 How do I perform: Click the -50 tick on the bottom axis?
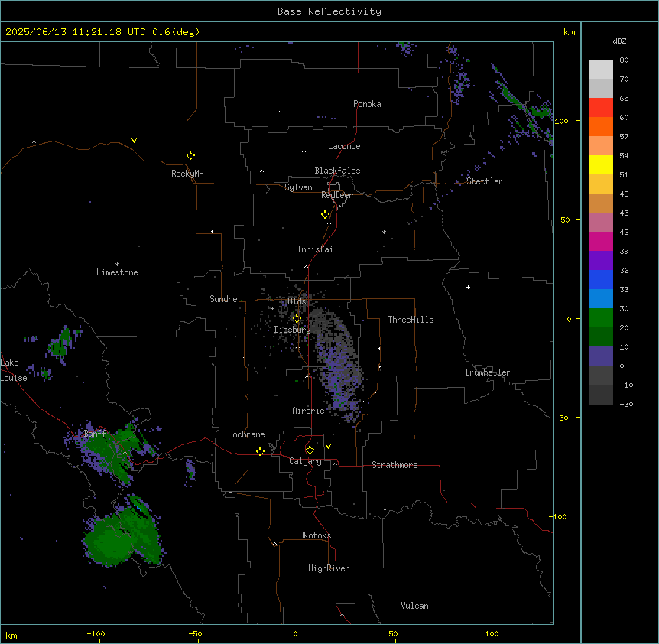click(195, 633)
